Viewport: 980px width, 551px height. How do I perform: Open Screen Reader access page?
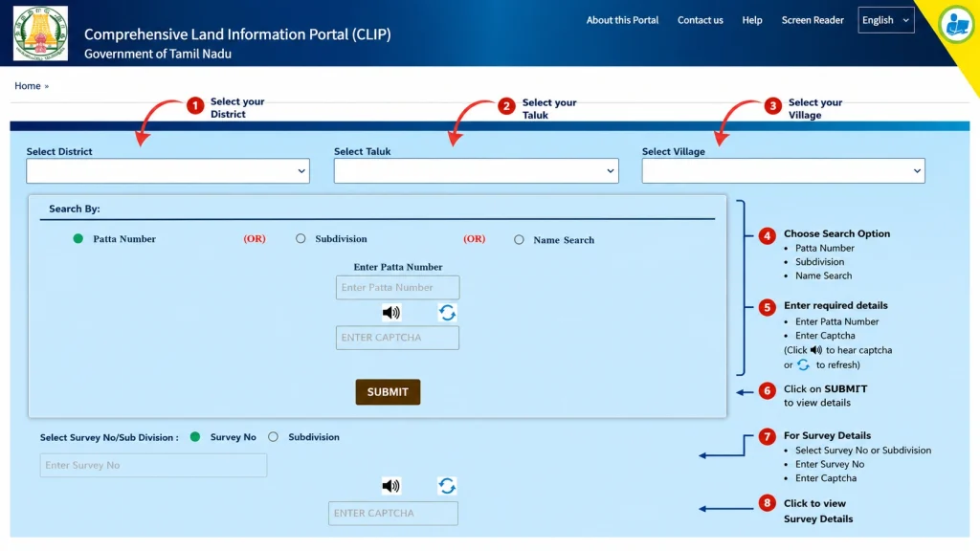[x=813, y=20]
